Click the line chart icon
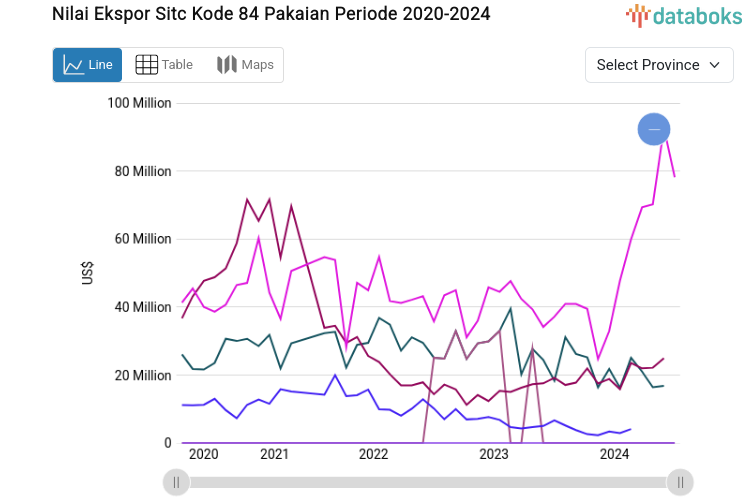 (x=73, y=65)
